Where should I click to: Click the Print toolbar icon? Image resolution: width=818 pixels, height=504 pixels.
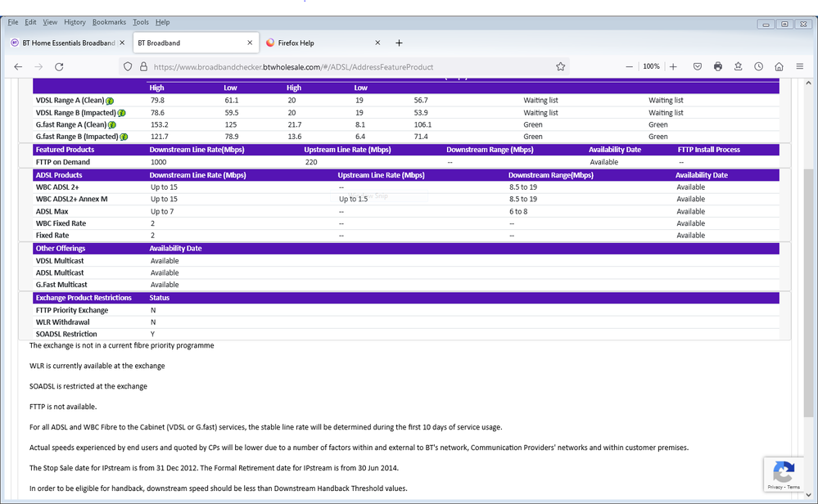(718, 66)
